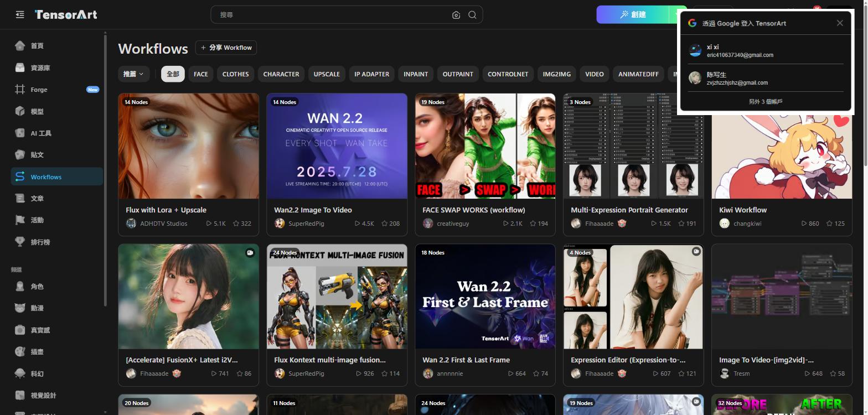Close the Google sign-in popup
Viewport: 868px width, 415px height.
[840, 23]
